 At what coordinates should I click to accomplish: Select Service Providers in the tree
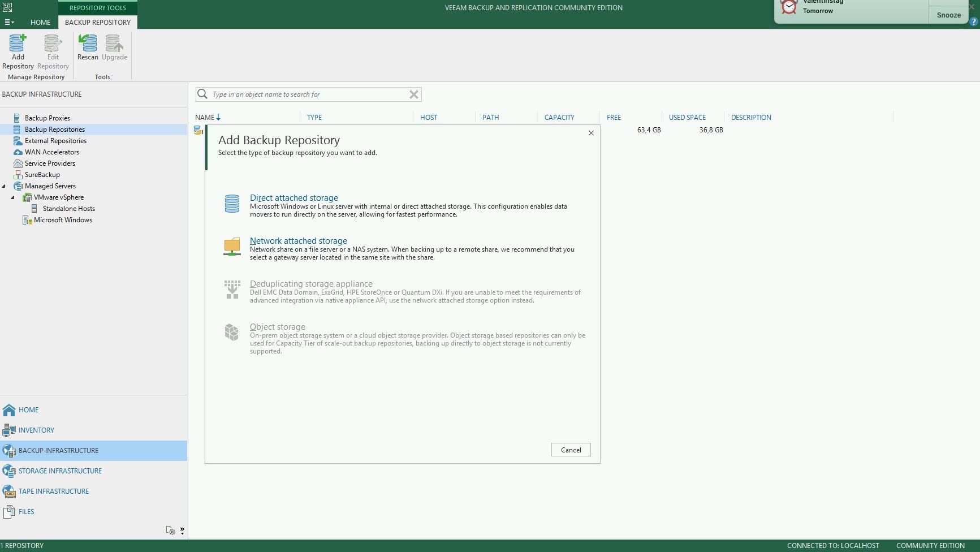pos(50,163)
